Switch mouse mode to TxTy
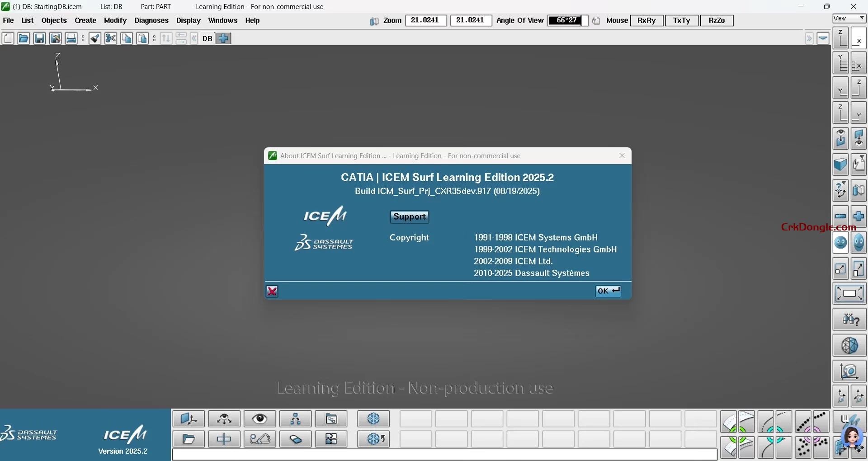This screenshot has height=461, width=868. (682, 20)
